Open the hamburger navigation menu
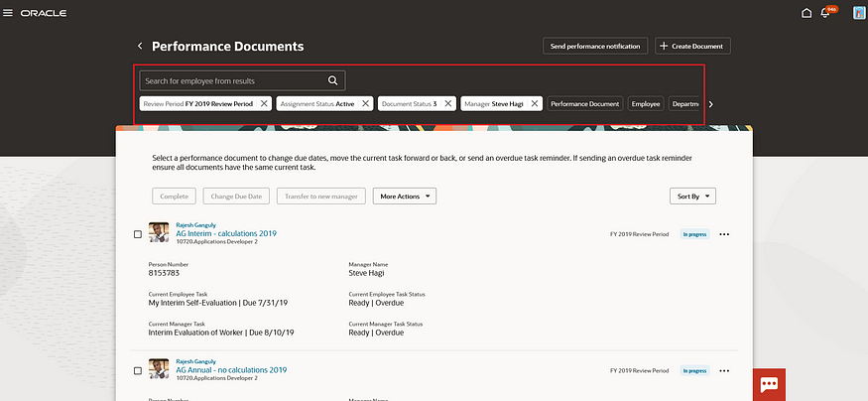868x401 pixels. [9, 13]
